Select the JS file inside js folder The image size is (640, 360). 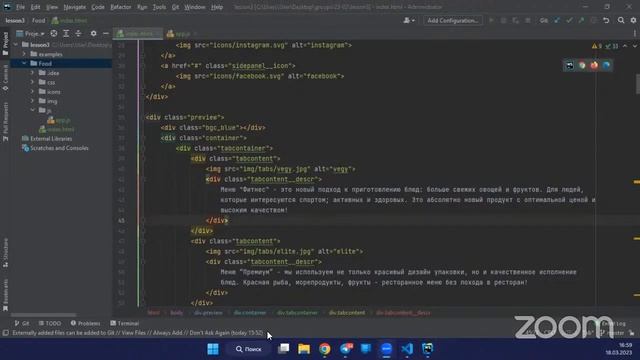(59, 120)
